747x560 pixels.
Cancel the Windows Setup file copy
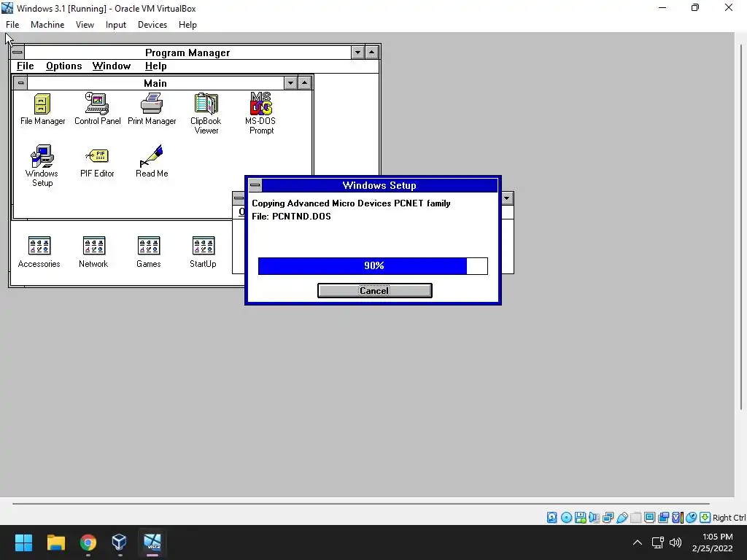pyautogui.click(x=374, y=290)
